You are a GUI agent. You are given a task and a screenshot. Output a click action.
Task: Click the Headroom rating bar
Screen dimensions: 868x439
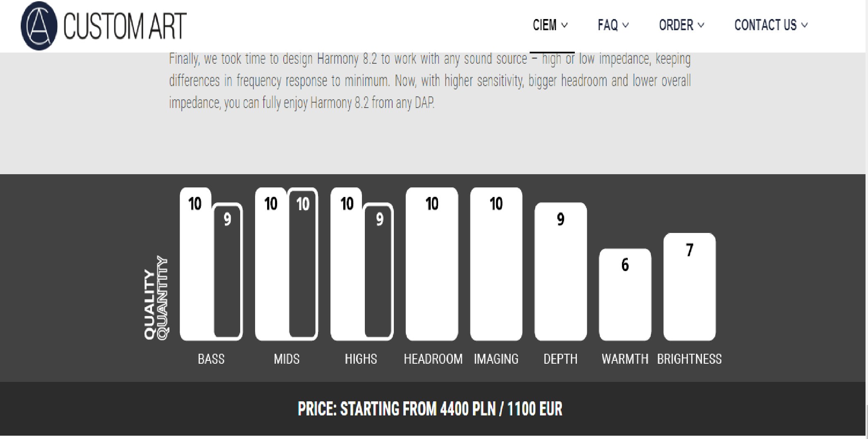point(432,265)
